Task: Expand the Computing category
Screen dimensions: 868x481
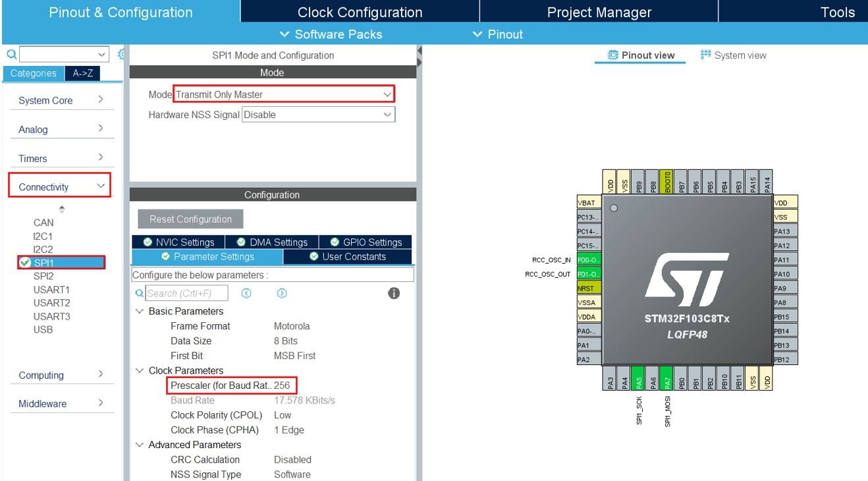Action: (61, 375)
